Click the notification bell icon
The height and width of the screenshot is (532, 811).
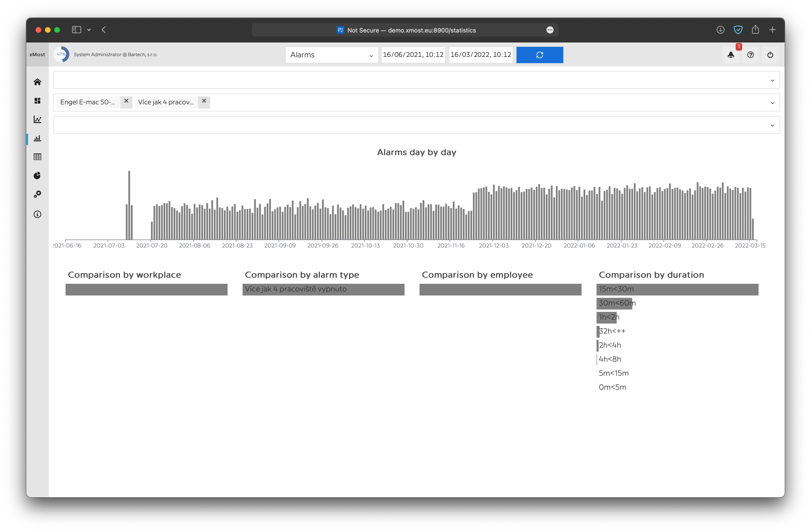pyautogui.click(x=731, y=55)
